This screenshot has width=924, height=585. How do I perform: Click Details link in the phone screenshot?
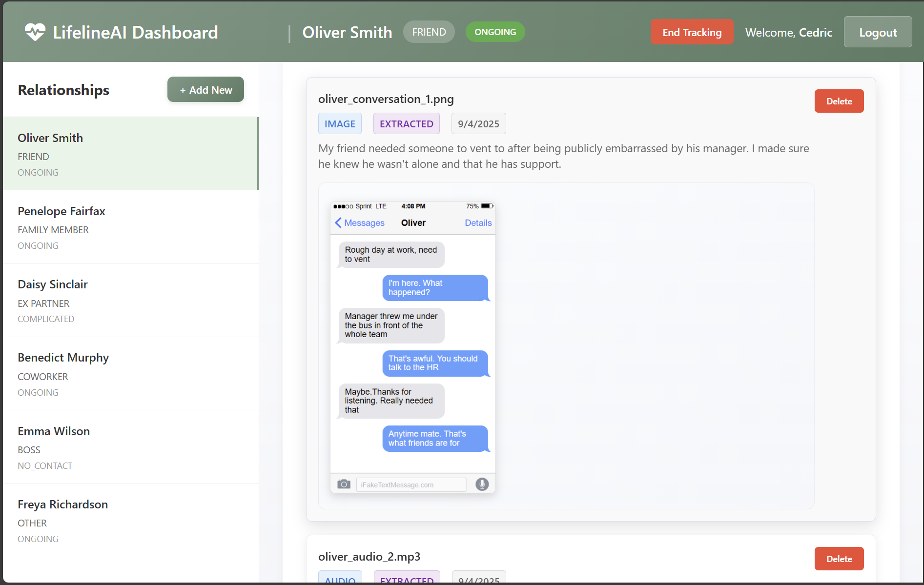click(478, 223)
